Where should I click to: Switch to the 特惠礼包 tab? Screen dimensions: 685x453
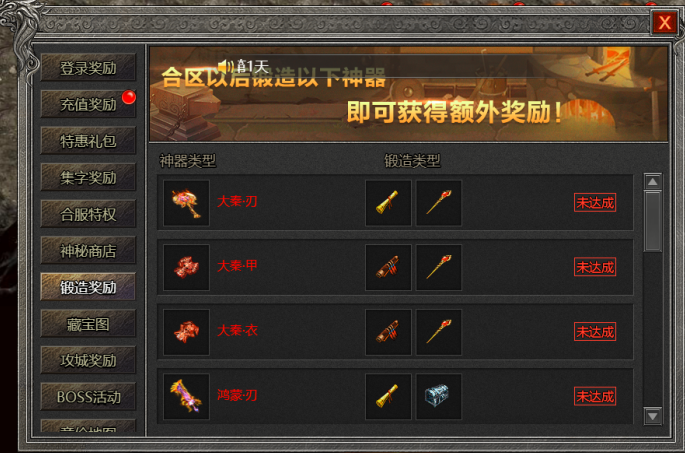point(88,141)
